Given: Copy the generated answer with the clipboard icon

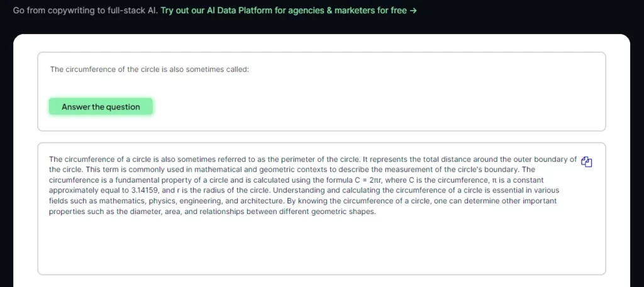Looking at the screenshot, I should coord(587,162).
